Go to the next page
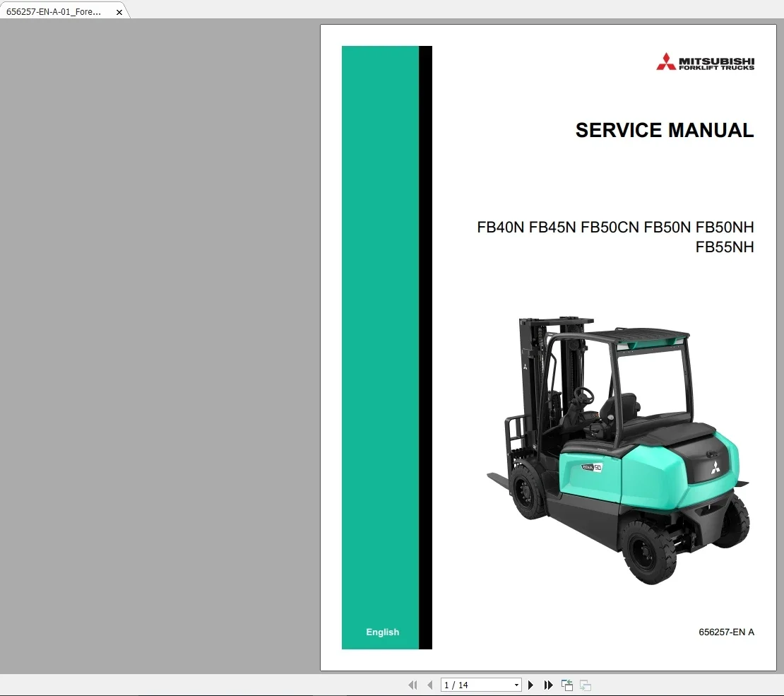 530,685
